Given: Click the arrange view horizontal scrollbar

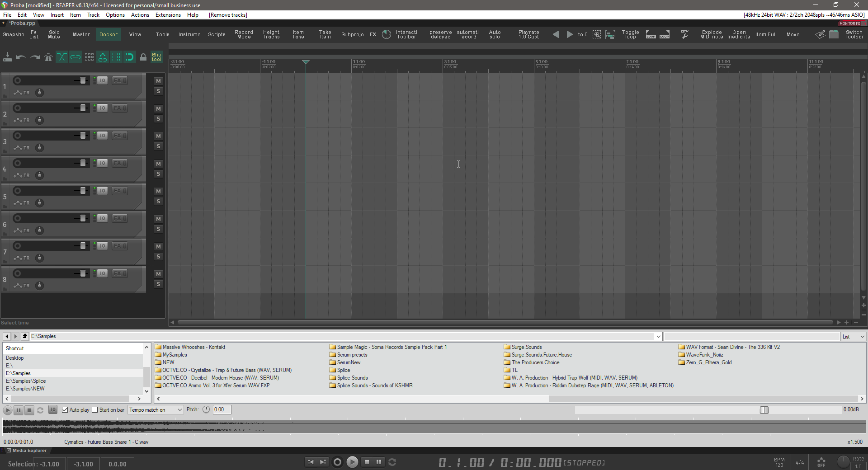Looking at the screenshot, I should (505, 322).
